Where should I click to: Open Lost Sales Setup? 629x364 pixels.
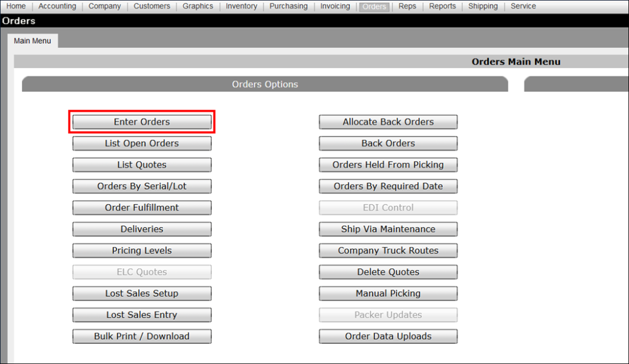click(x=142, y=294)
